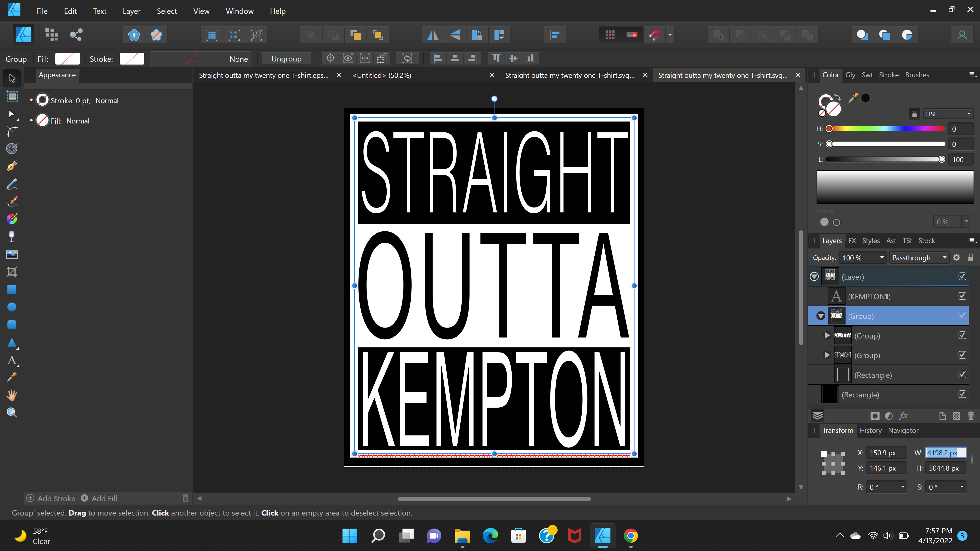
Task: Open the Stroke color swatch in context bar
Action: (132, 59)
